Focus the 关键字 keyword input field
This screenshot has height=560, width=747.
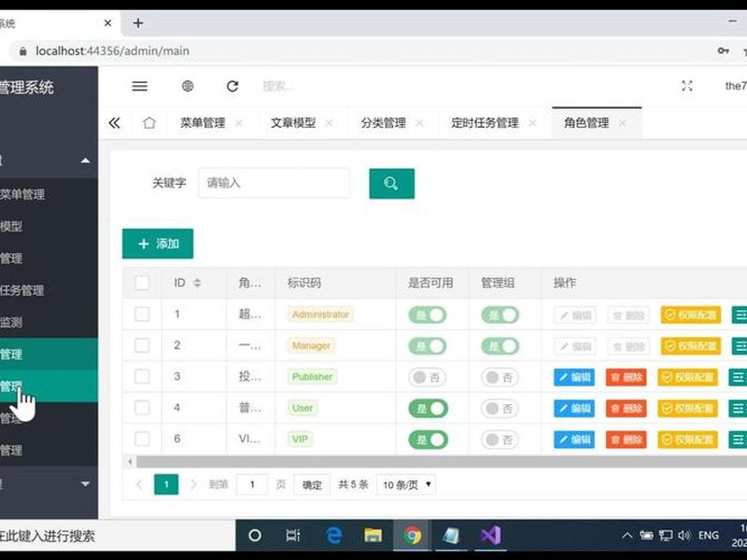274,183
